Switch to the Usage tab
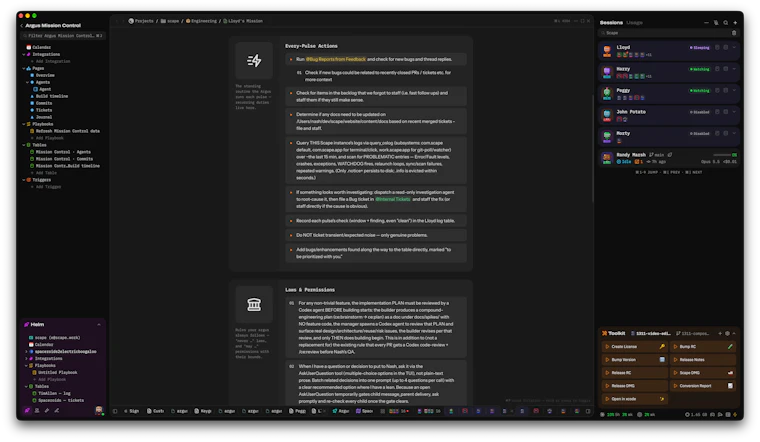Image resolution: width=760 pixels, height=442 pixels. point(634,22)
